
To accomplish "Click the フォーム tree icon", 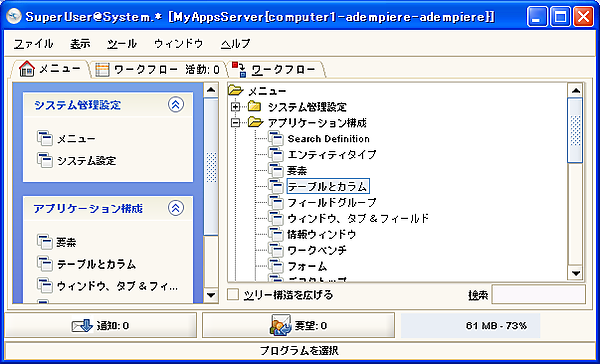I will pyautogui.click(x=276, y=266).
